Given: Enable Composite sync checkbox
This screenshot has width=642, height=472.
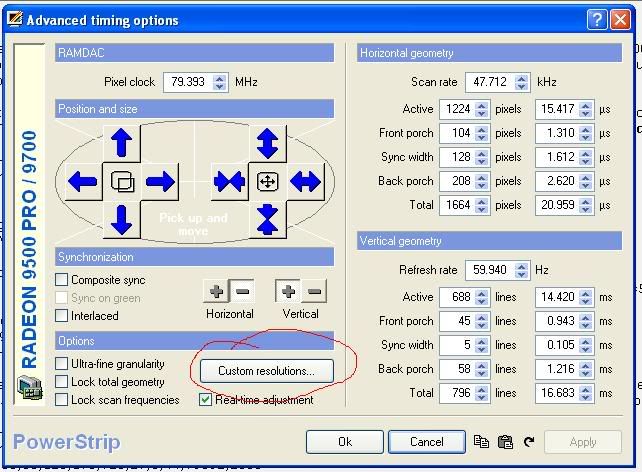Looking at the screenshot, I should coord(61,280).
